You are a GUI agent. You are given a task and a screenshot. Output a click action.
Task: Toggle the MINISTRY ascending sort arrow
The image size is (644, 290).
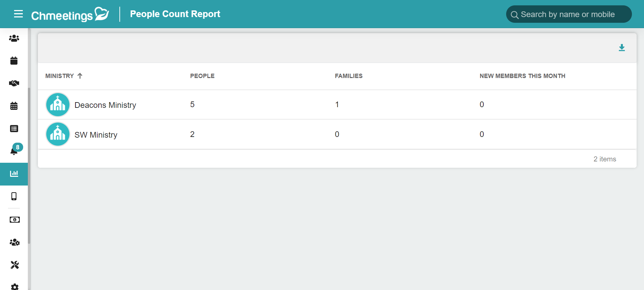tap(80, 76)
